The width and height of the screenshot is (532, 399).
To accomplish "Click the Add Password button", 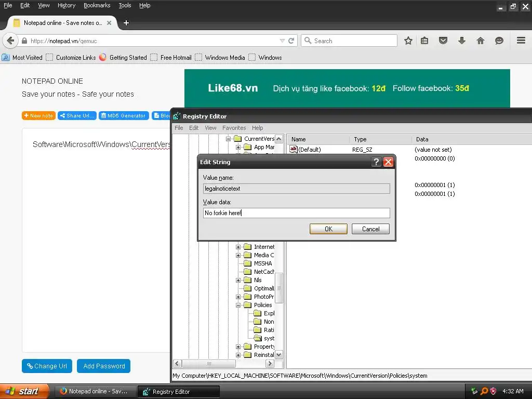I will click(x=104, y=366).
